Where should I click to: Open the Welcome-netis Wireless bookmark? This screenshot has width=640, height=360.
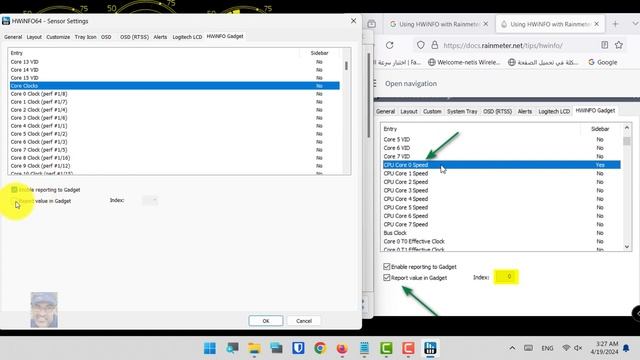point(464,62)
